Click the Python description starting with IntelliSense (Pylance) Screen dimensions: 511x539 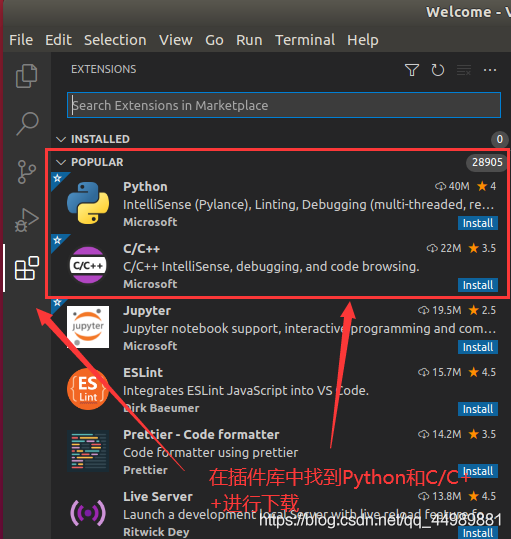coord(309,205)
